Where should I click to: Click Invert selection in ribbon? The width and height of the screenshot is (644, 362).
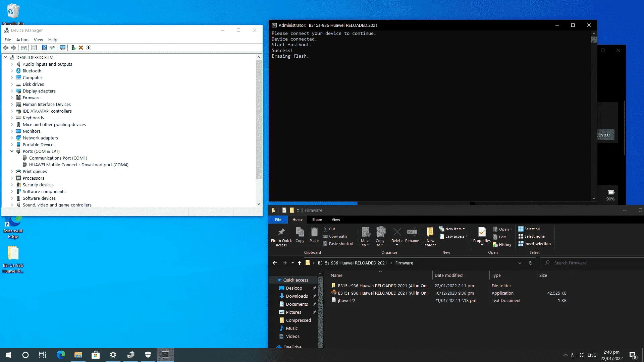[534, 244]
